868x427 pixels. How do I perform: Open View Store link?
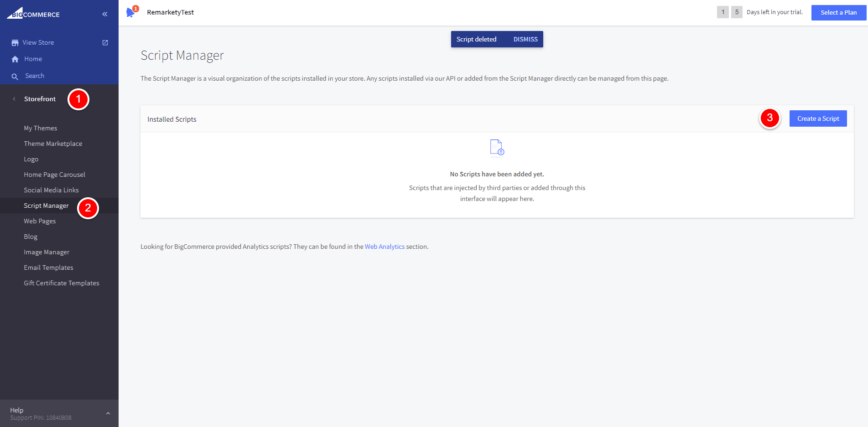(38, 42)
